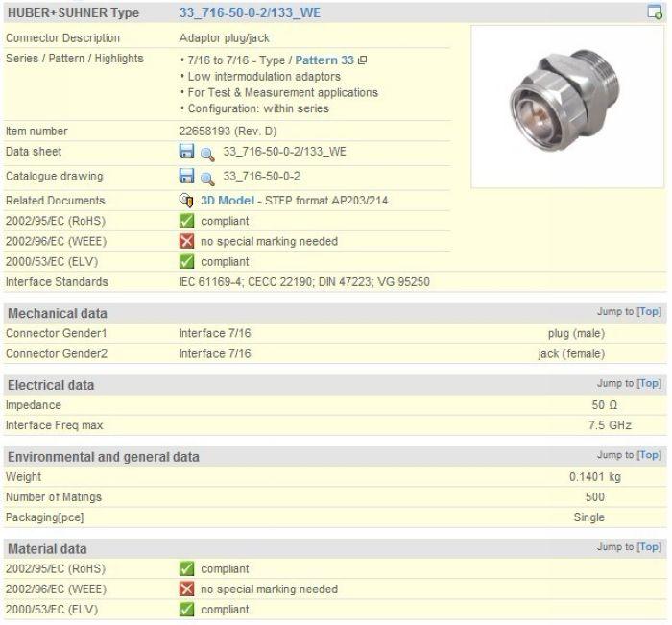Image resolution: width=672 pixels, height=625 pixels.
Task: Click the add-to-list icon at top right
Action: pos(655,12)
